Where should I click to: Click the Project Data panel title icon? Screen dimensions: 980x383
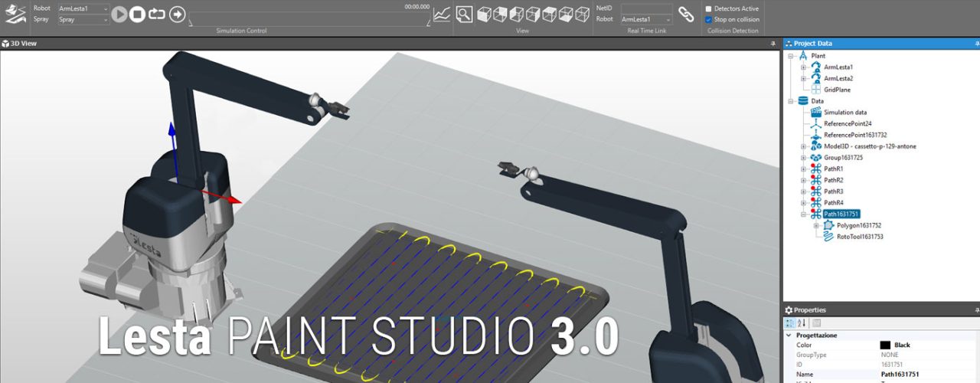coord(789,44)
